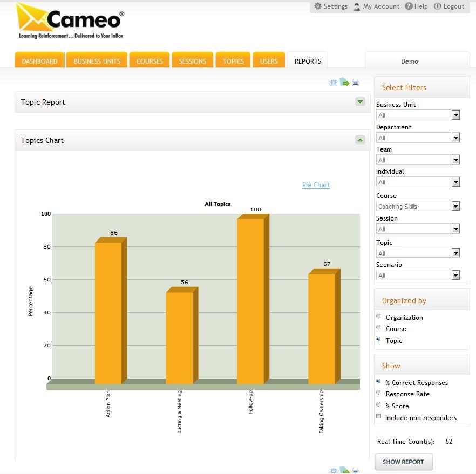
Task: Collapse the Topics Chart panel
Action: [x=360, y=140]
